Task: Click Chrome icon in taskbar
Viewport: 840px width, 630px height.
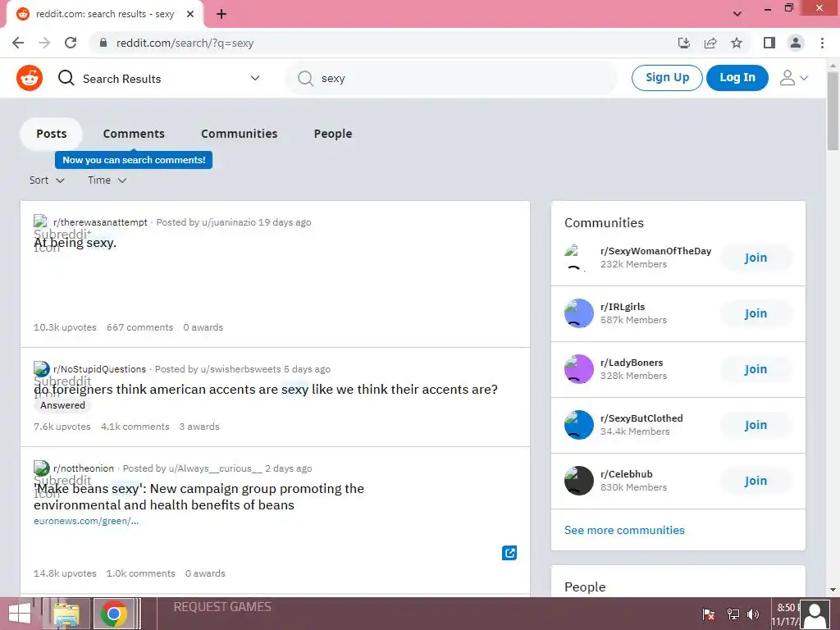Action: (x=113, y=614)
